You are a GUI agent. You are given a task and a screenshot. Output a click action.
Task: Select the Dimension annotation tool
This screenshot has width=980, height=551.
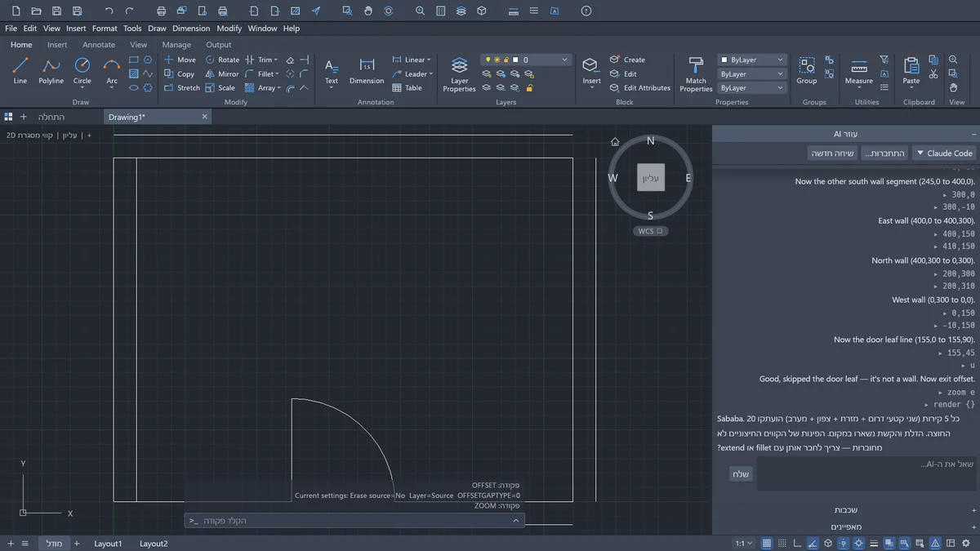367,71
